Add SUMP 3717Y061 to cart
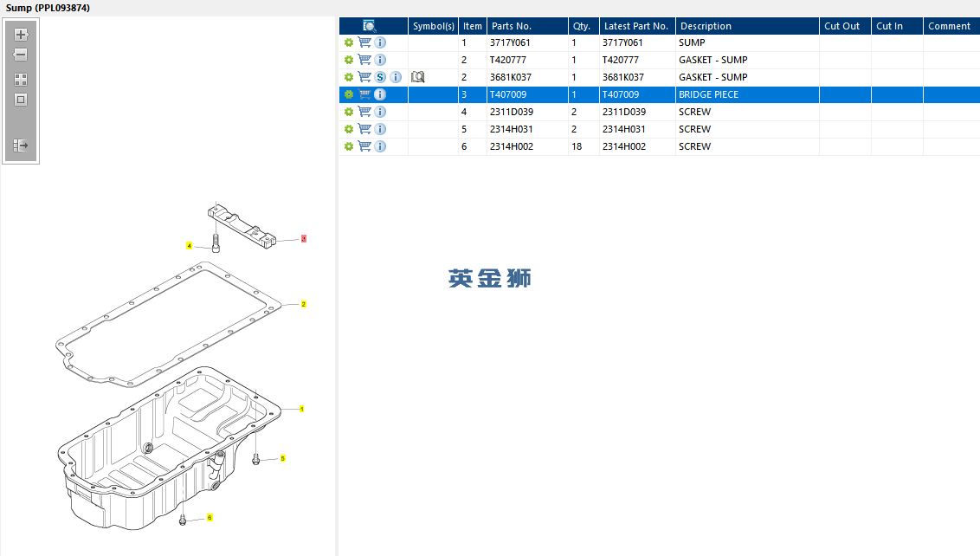Viewport: 980px width, 556px height. pyautogui.click(x=364, y=42)
